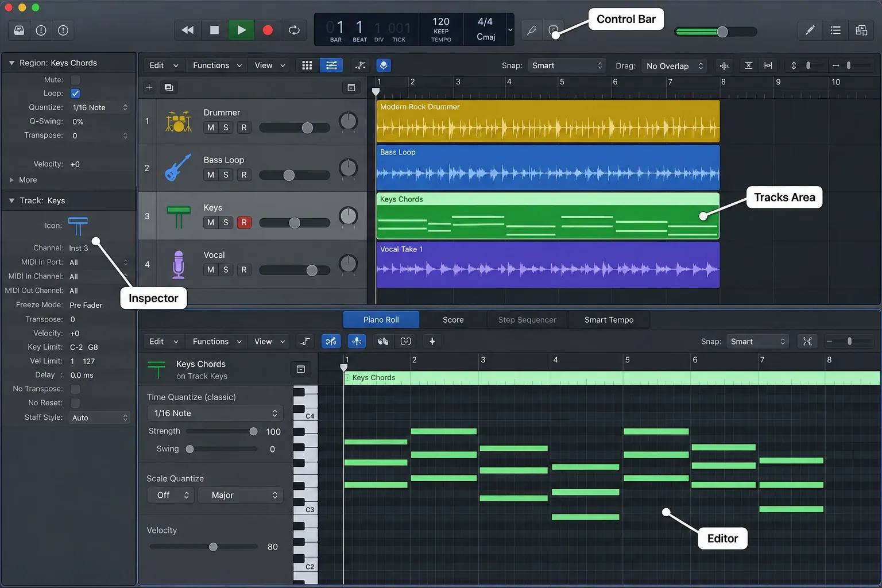Solo the Bass Loop track

click(x=226, y=175)
